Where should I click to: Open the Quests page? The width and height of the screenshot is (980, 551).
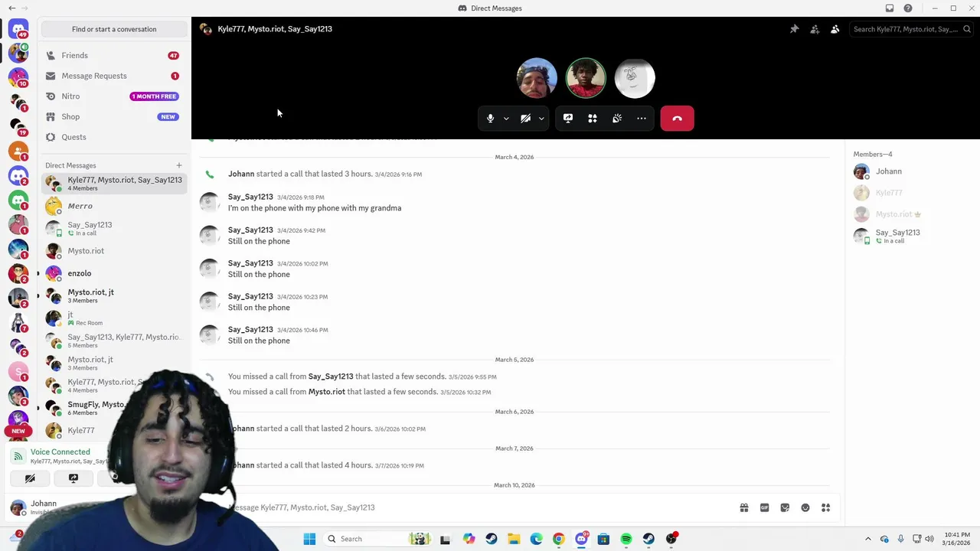114,137
